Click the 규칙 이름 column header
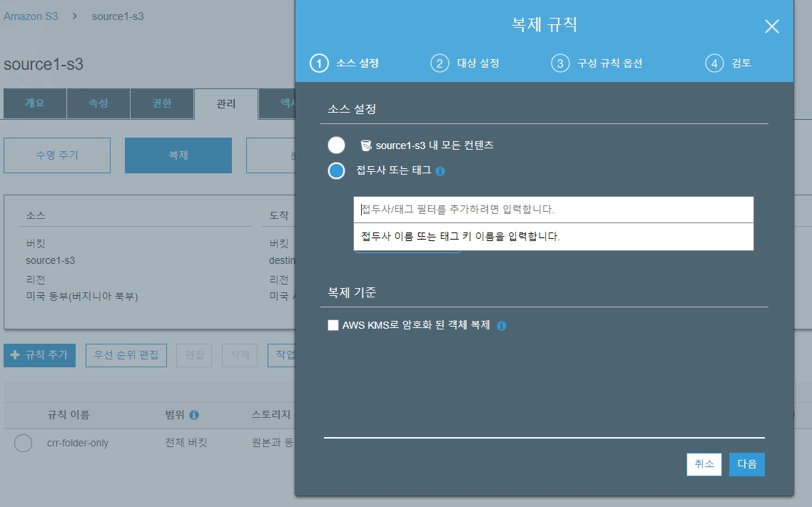The height and width of the screenshot is (507, 812). (x=68, y=415)
